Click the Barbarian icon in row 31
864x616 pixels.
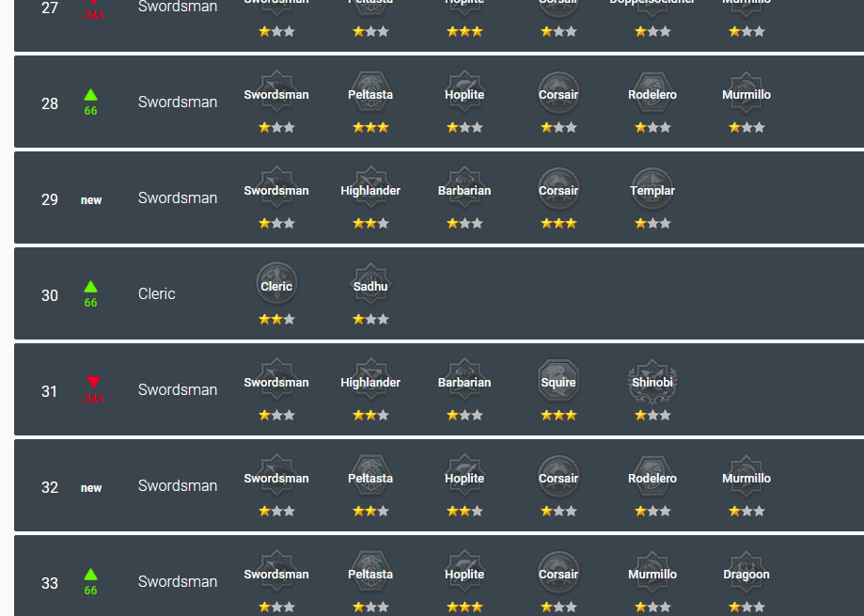464,380
